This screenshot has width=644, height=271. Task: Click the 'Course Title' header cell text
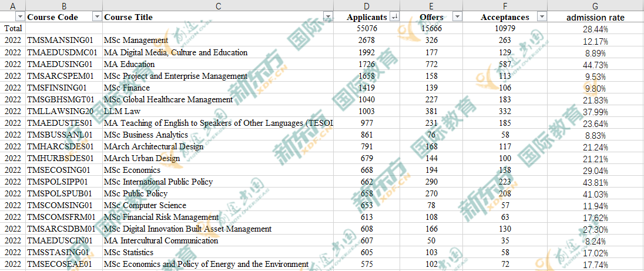[129, 17]
